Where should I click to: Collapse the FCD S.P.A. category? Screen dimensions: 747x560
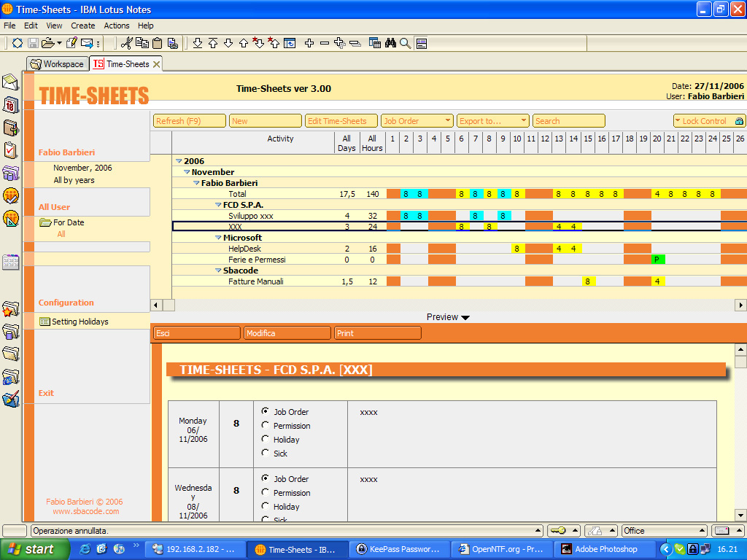[218, 205]
